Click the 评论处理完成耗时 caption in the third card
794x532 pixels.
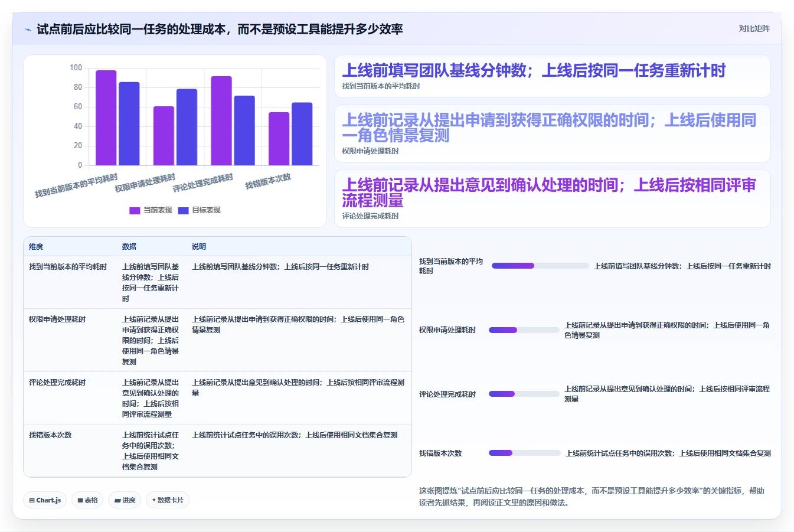370,216
